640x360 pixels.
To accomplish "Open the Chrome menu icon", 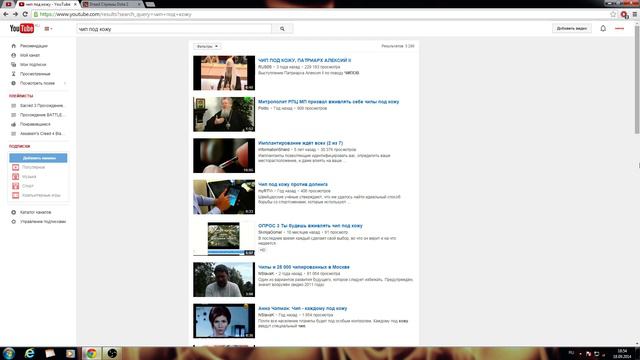I will tap(635, 14).
